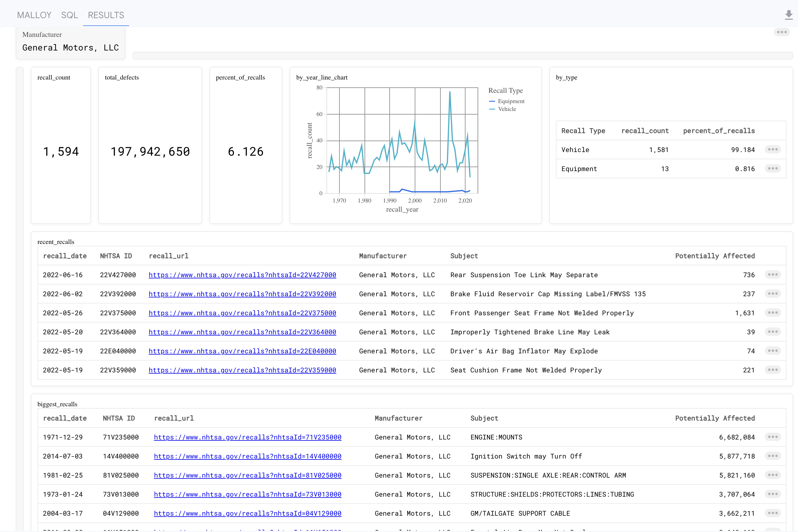Image resolution: width=798 pixels, height=532 pixels.
Task: Open three-dot menu for STRUCTURE:SHIELDS row
Action: [773, 494]
